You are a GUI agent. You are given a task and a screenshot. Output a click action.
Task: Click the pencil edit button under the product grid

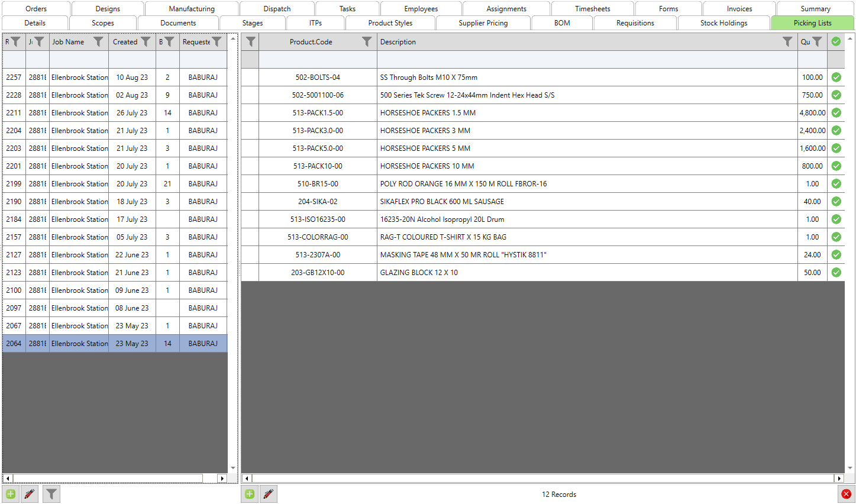268,494
